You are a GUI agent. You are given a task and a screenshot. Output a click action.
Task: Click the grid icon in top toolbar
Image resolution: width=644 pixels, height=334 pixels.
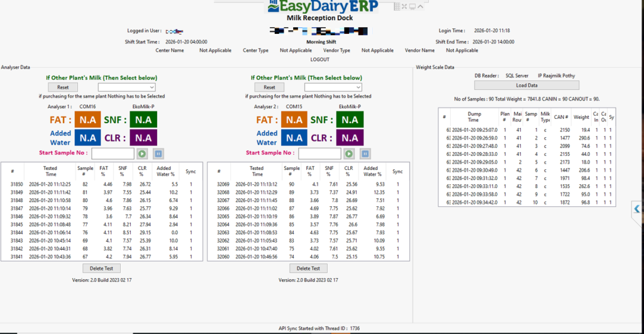tap(397, 6)
